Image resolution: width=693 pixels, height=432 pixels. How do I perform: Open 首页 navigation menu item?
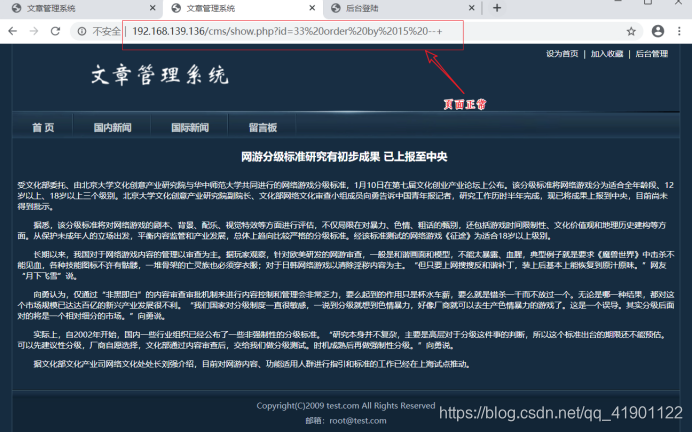point(43,128)
